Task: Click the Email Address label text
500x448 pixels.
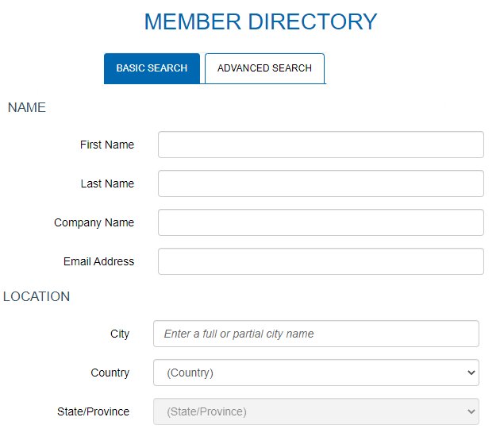Action: [x=98, y=261]
